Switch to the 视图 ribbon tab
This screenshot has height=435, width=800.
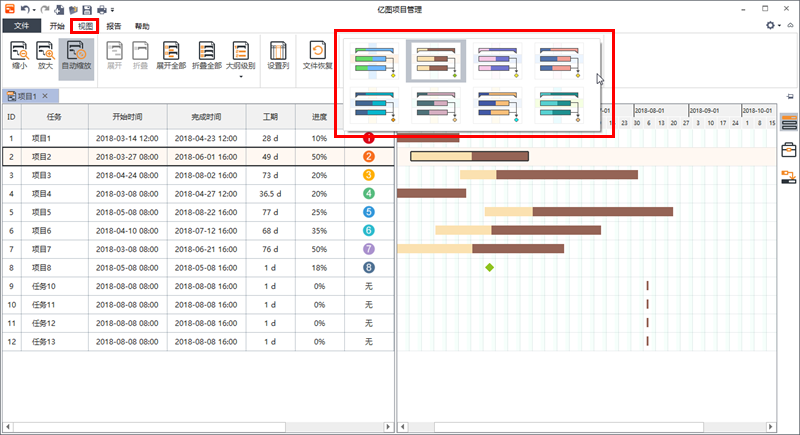click(85, 26)
